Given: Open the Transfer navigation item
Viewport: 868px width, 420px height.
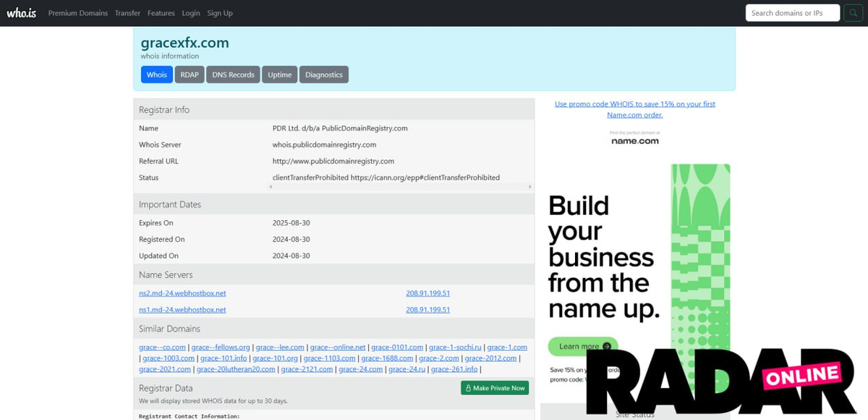Looking at the screenshot, I should pyautogui.click(x=127, y=13).
